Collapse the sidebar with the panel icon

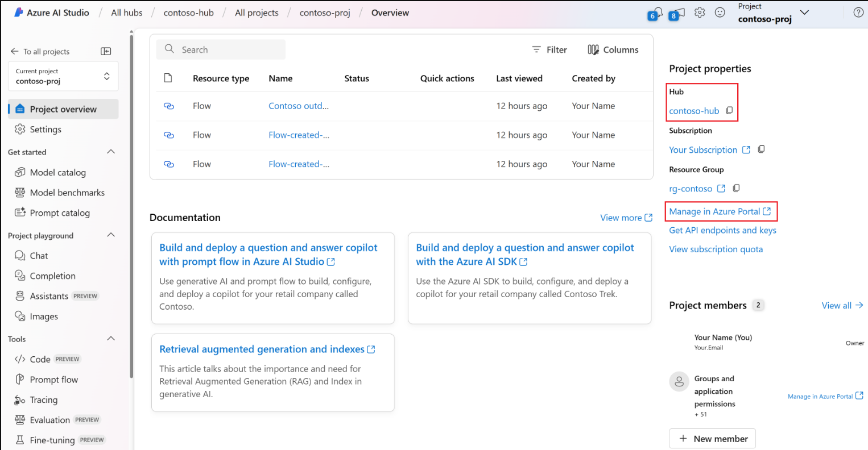tap(106, 51)
